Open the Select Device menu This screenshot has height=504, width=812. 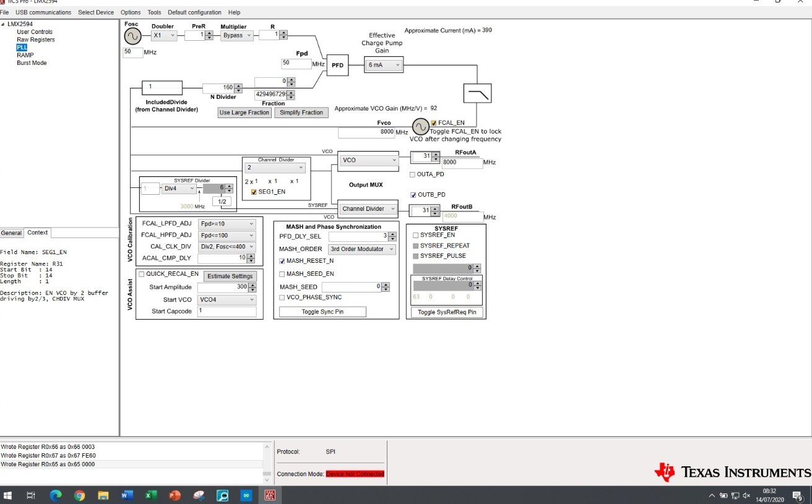(96, 12)
